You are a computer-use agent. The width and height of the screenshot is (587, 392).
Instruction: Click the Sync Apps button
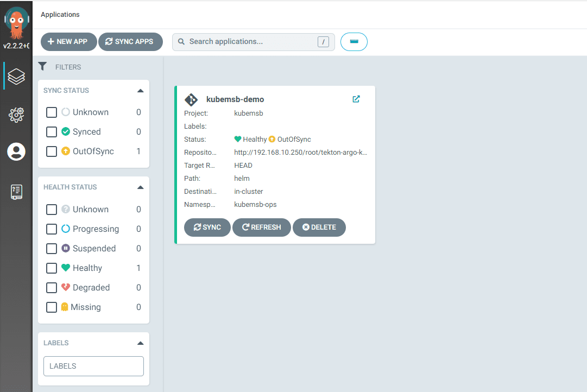click(130, 42)
